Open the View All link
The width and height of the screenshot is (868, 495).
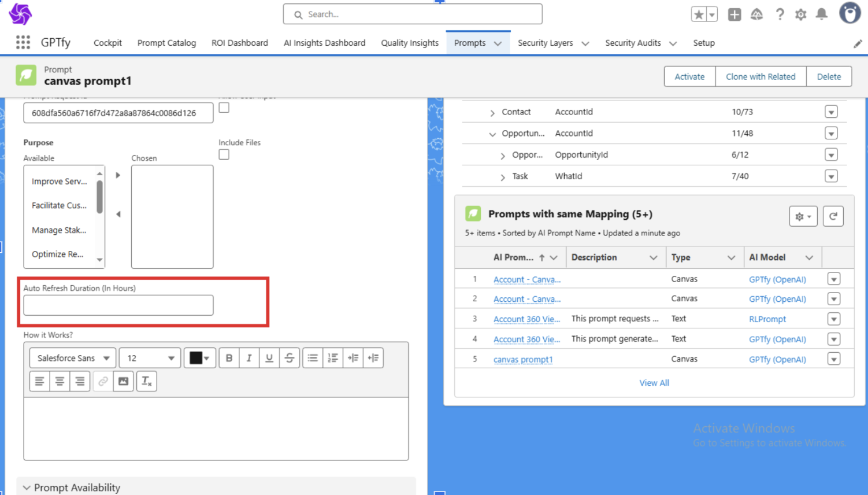click(654, 383)
